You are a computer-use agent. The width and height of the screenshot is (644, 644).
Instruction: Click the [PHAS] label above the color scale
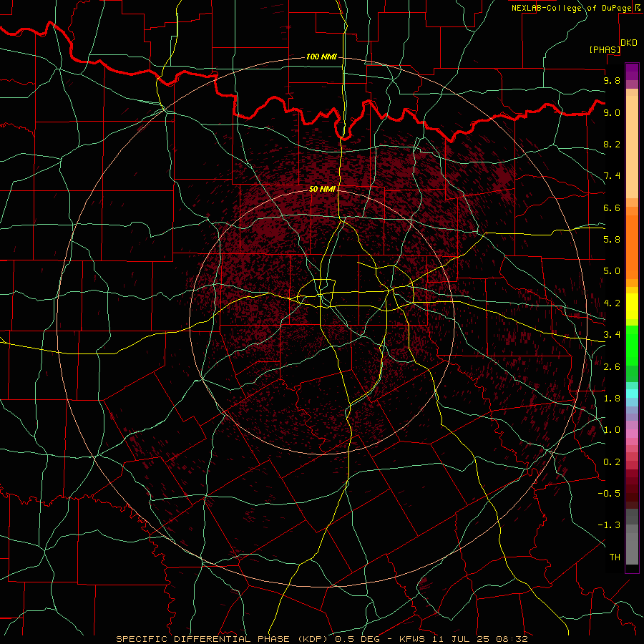coord(605,49)
